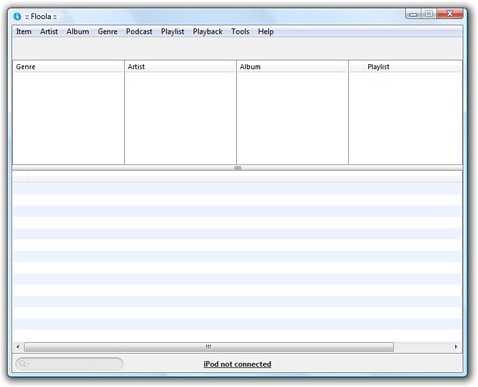This screenshot has width=478, height=387.
Task: Open the search magnifier dropdown
Action: tap(23, 363)
